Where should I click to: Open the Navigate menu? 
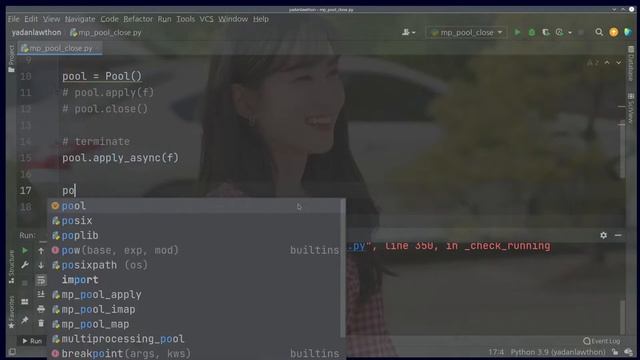pos(80,19)
